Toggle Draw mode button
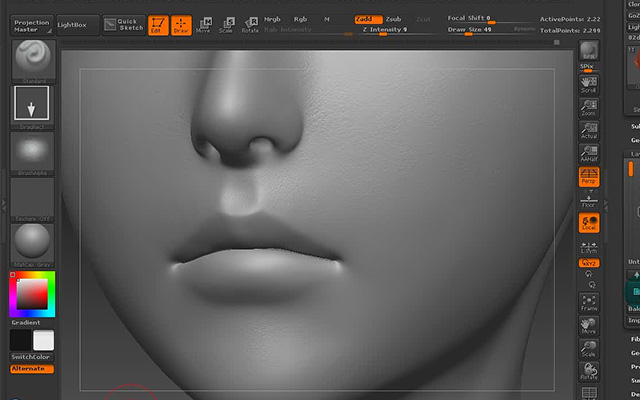 (181, 25)
